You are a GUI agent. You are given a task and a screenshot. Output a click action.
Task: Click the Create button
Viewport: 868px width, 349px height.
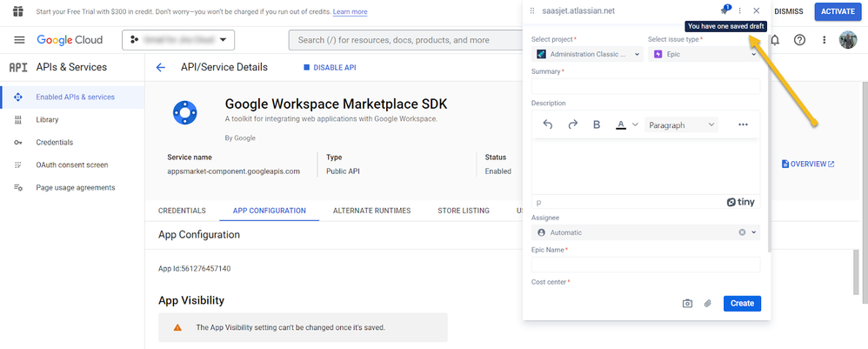tap(742, 303)
